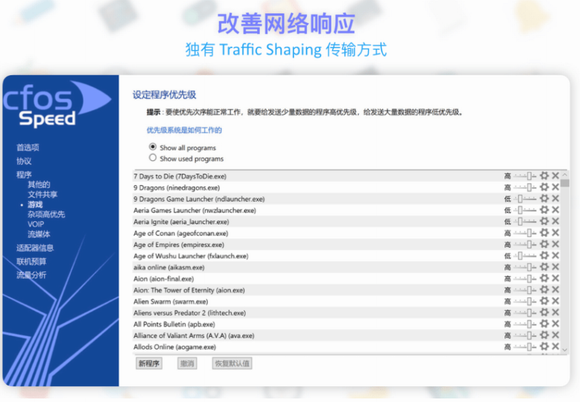Delete Aeria Games Launcher entry
The image size is (580, 402).
[555, 210]
